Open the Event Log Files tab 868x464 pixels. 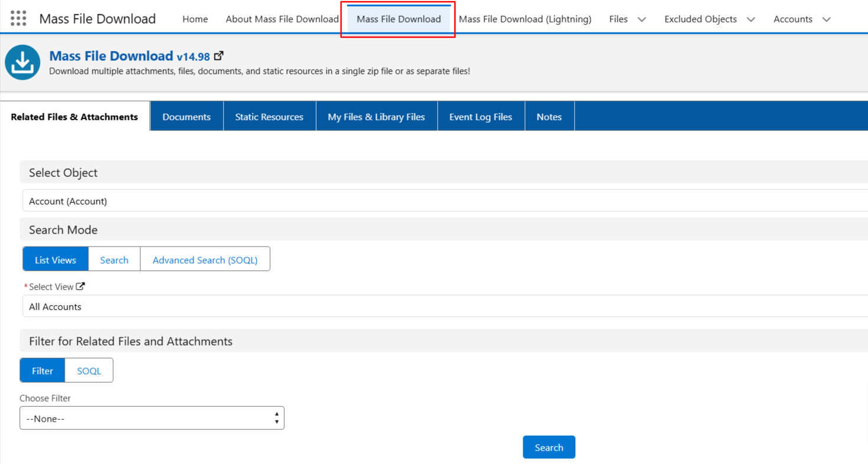(481, 117)
